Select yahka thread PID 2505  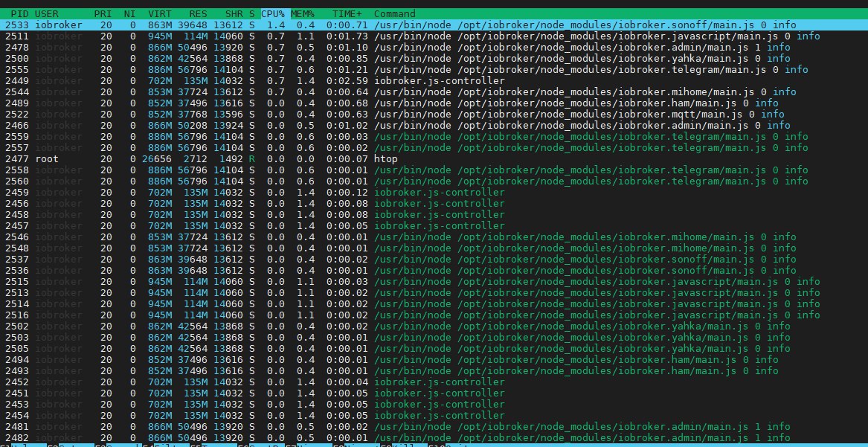click(434, 349)
